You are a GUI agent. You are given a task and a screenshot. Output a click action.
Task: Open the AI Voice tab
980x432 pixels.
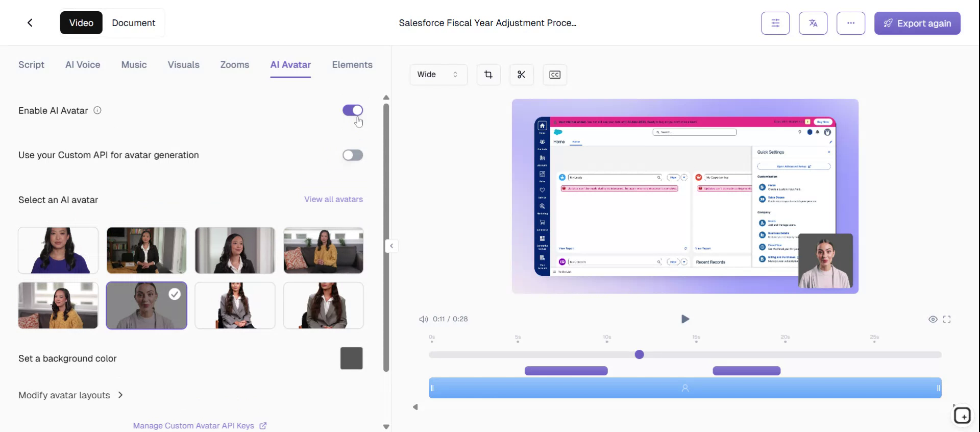83,65
